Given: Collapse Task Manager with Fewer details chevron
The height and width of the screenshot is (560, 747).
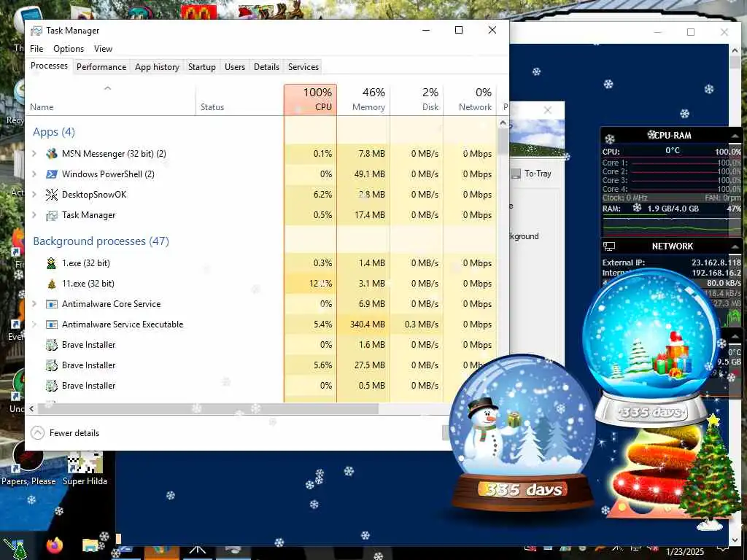Looking at the screenshot, I should [37, 433].
